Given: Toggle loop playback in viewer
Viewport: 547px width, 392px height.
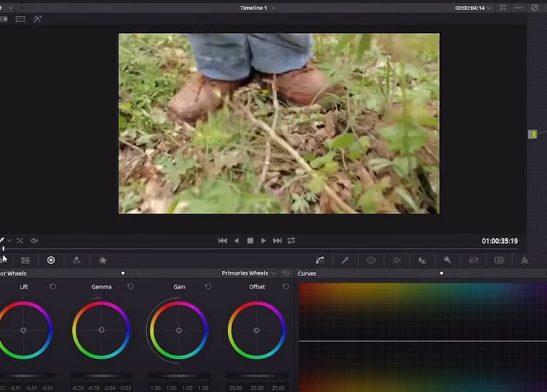Looking at the screenshot, I should pyautogui.click(x=292, y=241).
